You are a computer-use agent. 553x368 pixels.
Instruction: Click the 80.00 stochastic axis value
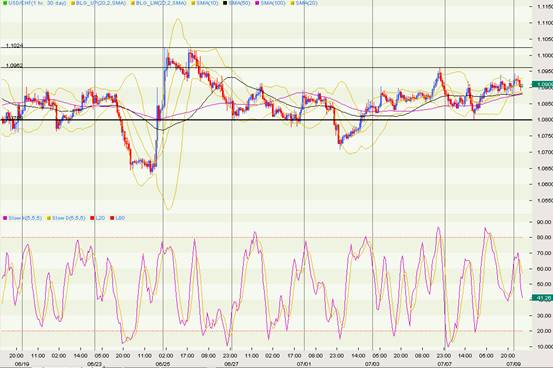click(544, 237)
